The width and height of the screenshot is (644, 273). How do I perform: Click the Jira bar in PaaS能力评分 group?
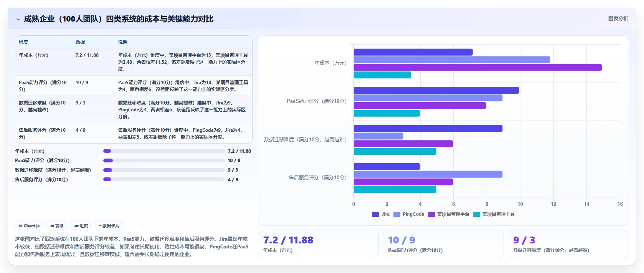click(x=436, y=90)
